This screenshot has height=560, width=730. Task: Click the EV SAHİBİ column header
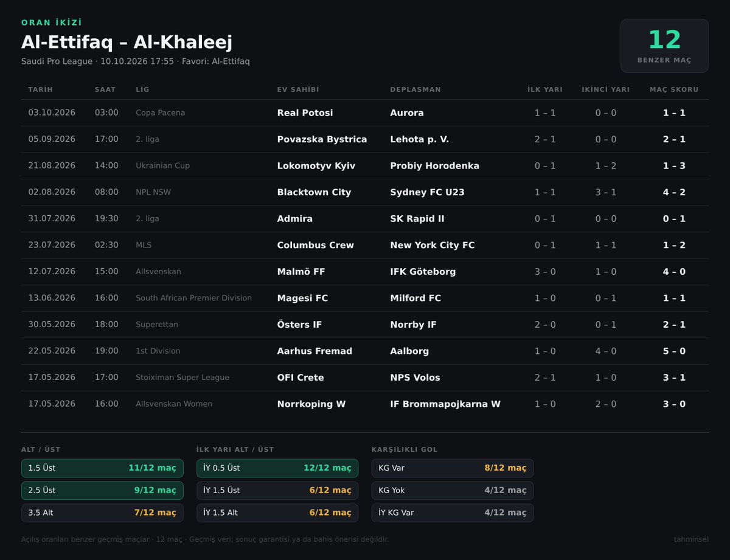[298, 89]
